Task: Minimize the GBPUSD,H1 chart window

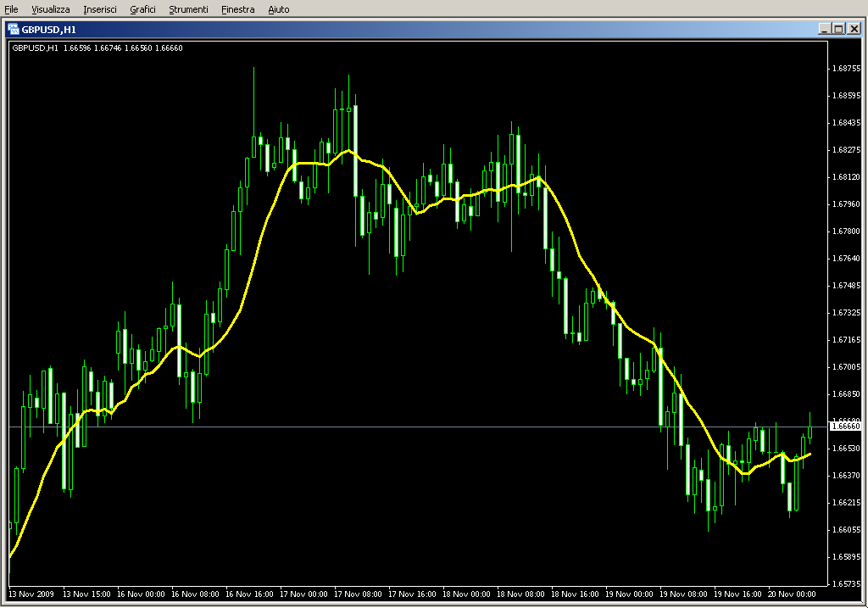Action: point(824,29)
